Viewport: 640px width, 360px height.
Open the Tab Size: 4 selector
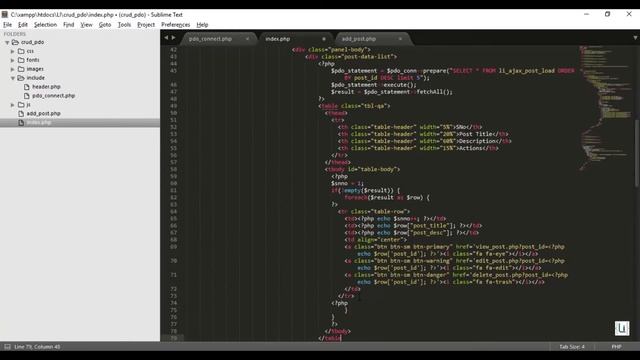click(572, 347)
